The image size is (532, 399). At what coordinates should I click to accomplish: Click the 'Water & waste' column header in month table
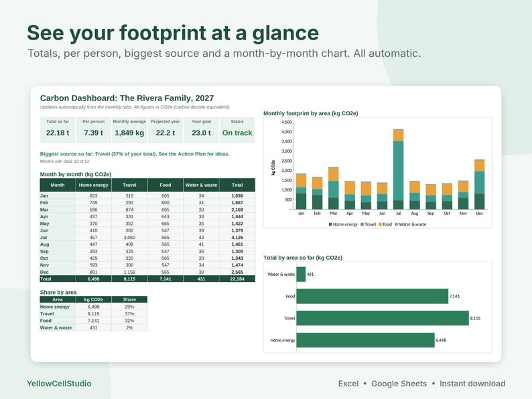click(x=201, y=185)
